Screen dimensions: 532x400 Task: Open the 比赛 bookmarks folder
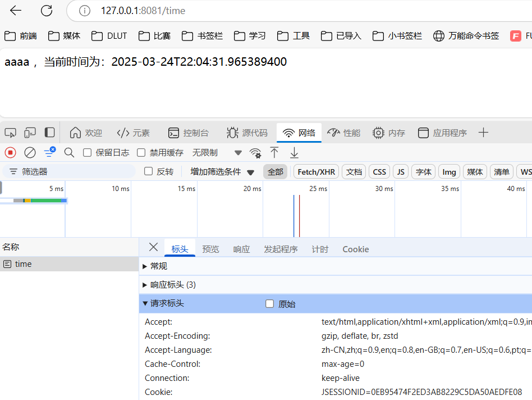pos(154,35)
